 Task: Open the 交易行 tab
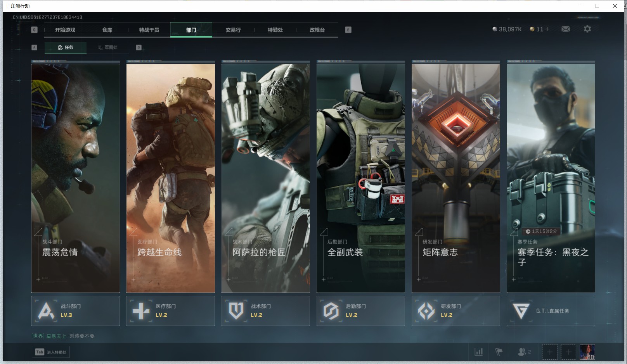coord(233,30)
